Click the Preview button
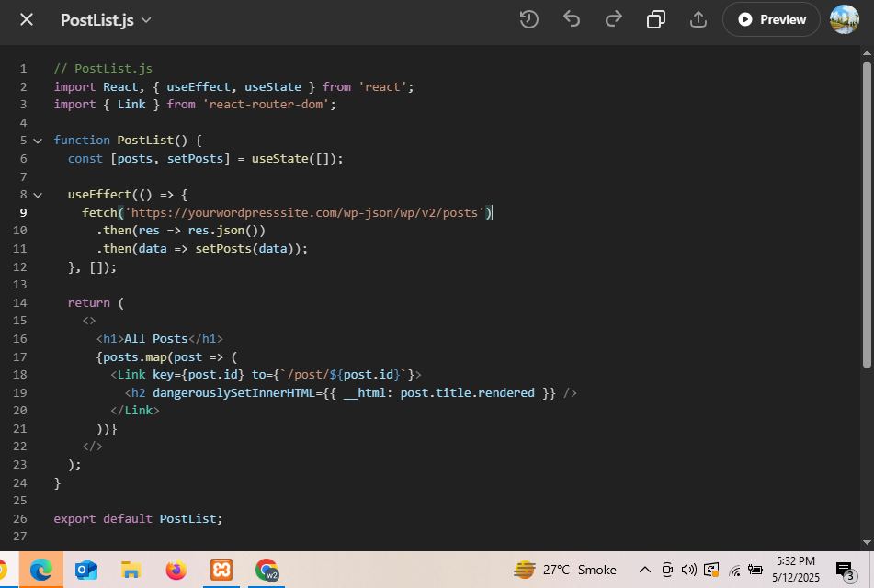The height and width of the screenshot is (588, 874). click(771, 19)
